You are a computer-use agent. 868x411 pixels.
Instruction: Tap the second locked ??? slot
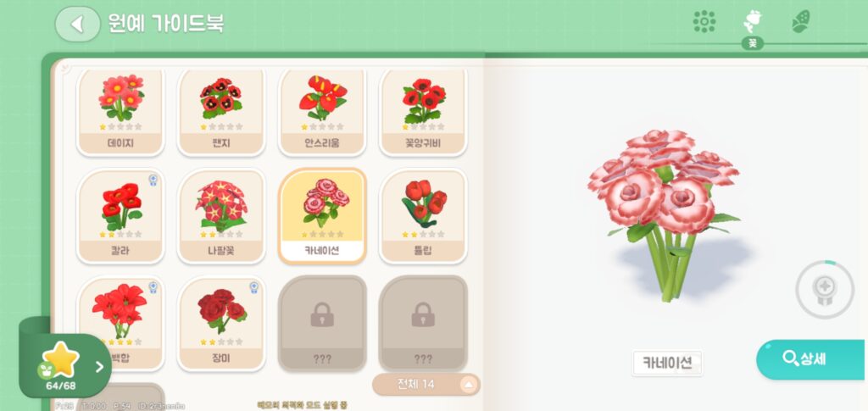[423, 323]
